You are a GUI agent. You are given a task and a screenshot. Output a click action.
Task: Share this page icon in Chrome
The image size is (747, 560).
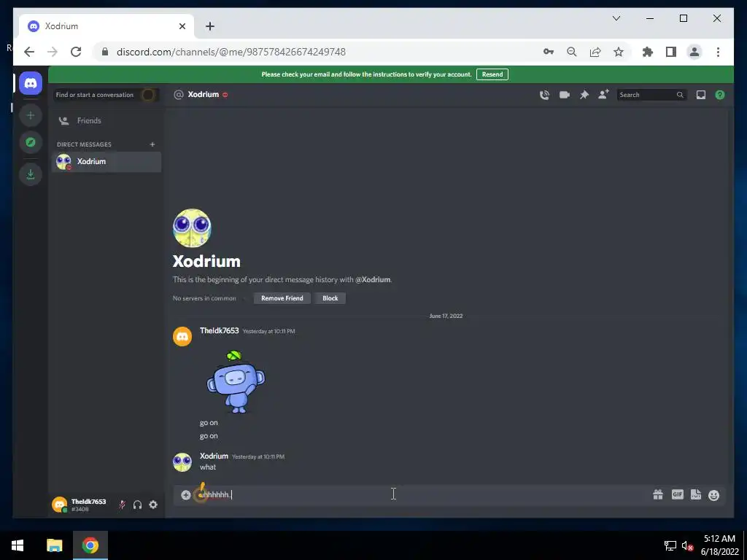(x=595, y=52)
